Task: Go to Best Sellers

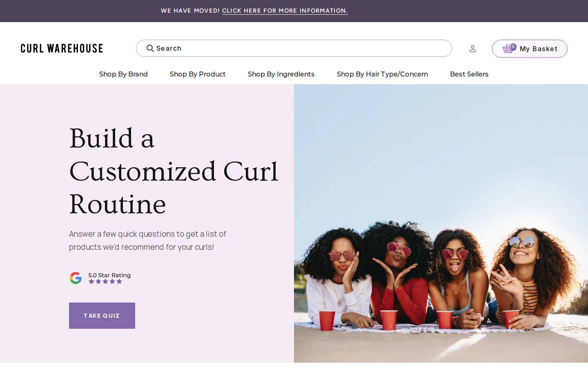Action: (x=469, y=74)
